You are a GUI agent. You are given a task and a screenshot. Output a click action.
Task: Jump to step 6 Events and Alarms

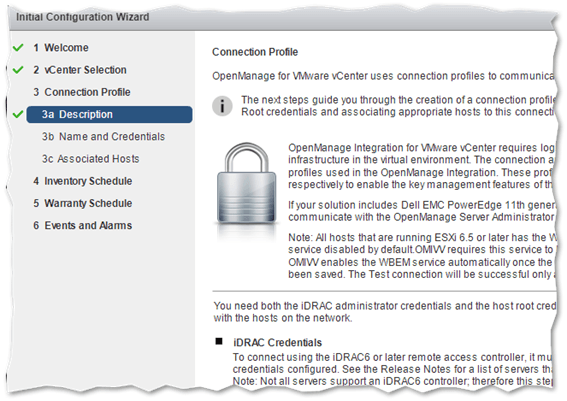82,226
